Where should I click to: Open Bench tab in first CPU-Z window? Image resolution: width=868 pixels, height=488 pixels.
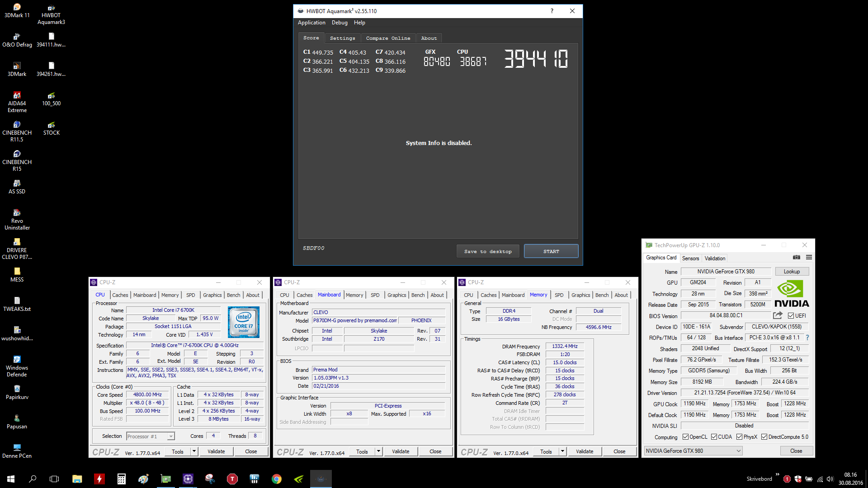(234, 295)
